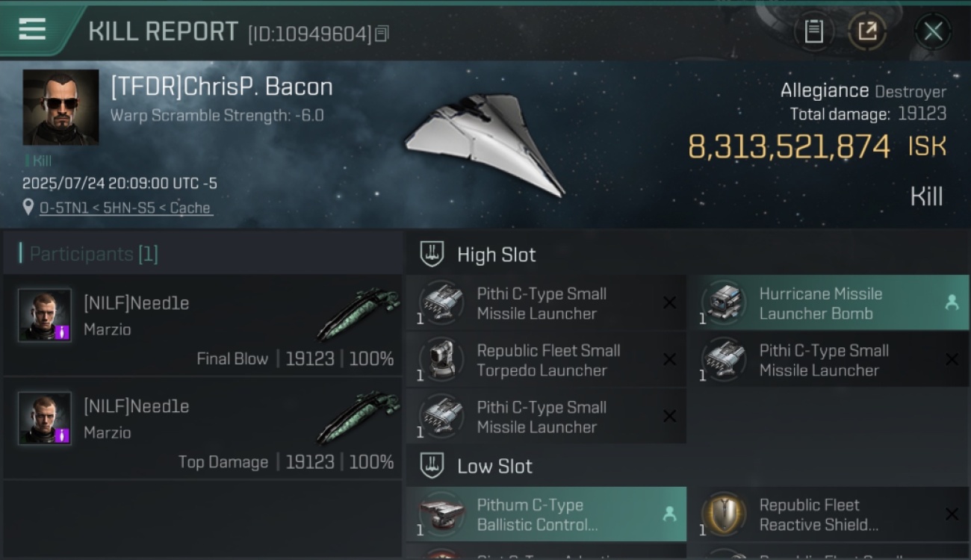Open the O-5TN1 < 5HN-S5 < Cache location link
This screenshot has height=560, width=971.
tap(125, 208)
